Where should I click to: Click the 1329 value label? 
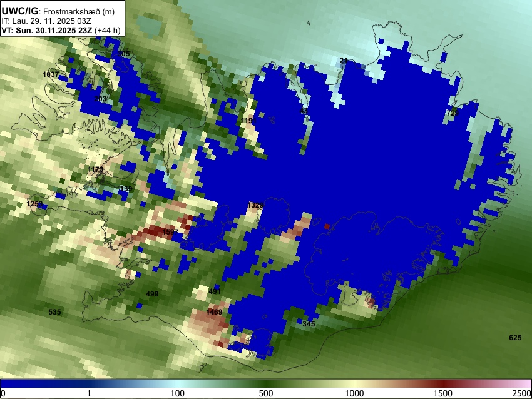pyautogui.click(x=255, y=205)
